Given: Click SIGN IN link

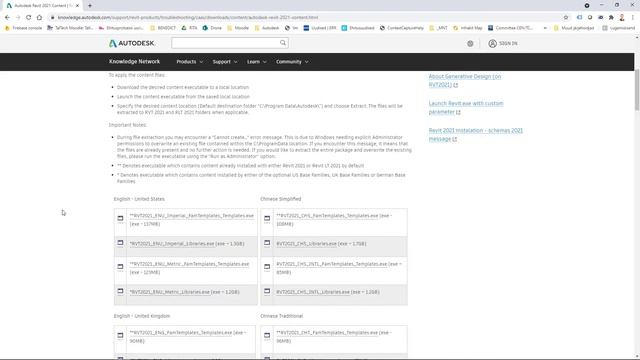Looking at the screenshot, I should coord(508,43).
